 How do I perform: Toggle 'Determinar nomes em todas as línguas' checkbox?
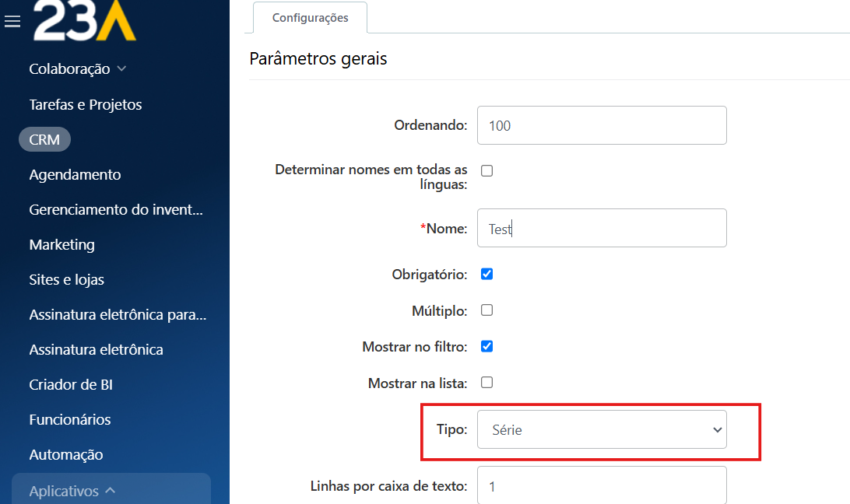click(x=486, y=171)
